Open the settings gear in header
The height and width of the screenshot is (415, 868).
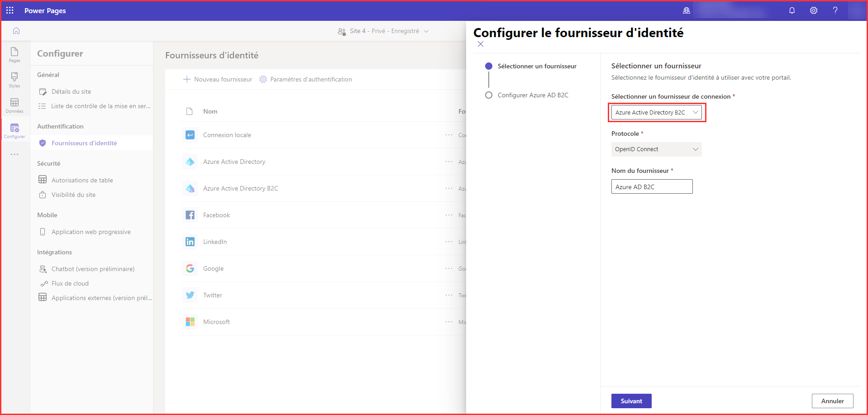click(814, 10)
